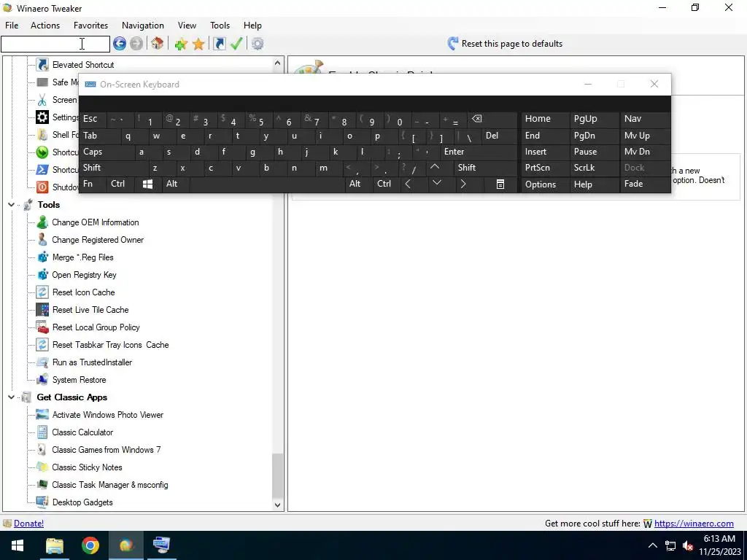Open the Navigation menu
The width and height of the screenshot is (747, 560).
pos(143,26)
